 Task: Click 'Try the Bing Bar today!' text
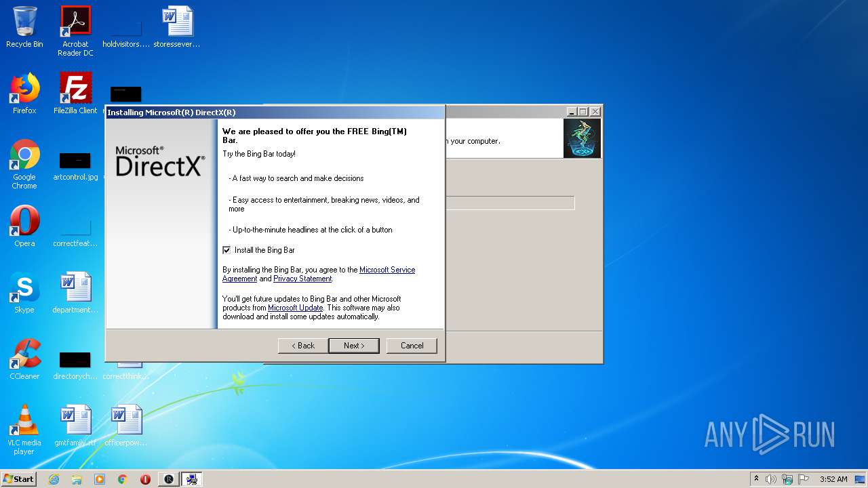[259, 154]
